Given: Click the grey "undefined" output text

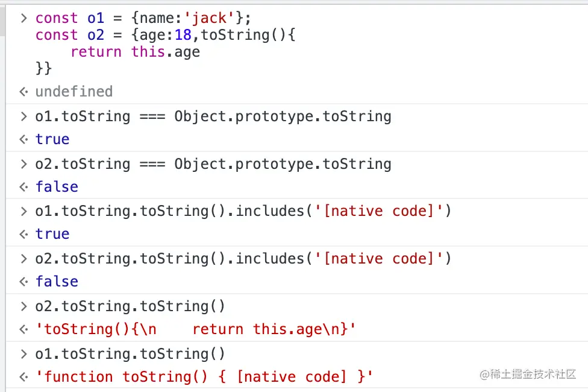Looking at the screenshot, I should point(74,92).
